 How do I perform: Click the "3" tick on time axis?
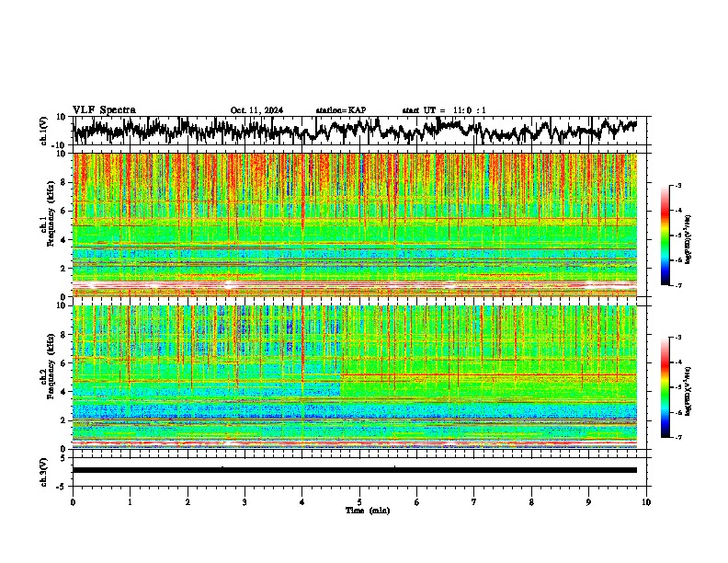tap(245, 502)
